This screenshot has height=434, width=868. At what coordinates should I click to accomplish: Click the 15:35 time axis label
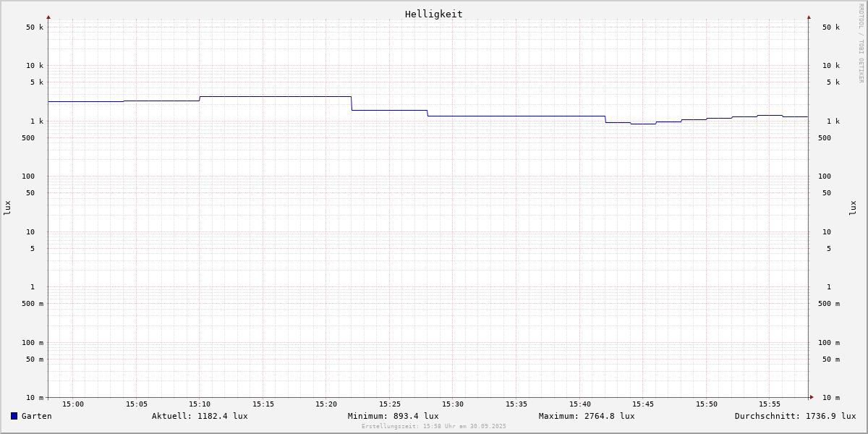[x=516, y=404]
